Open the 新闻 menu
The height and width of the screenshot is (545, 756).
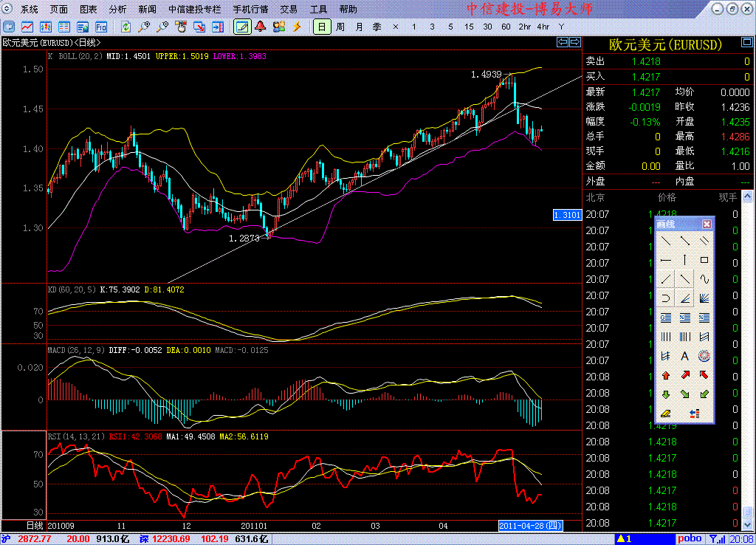[x=147, y=9]
